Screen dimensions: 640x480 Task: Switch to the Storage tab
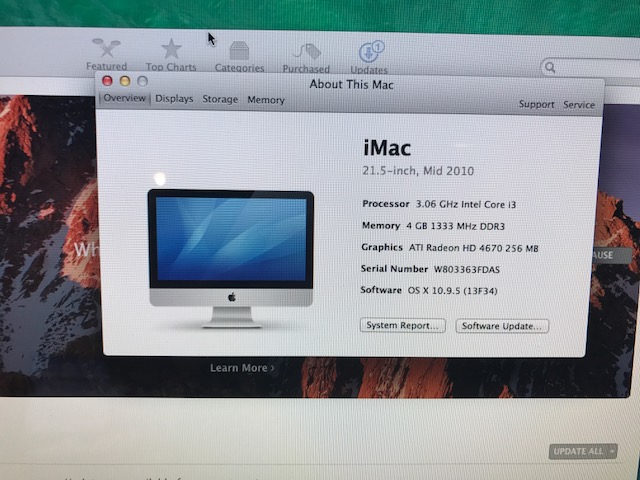(220, 99)
